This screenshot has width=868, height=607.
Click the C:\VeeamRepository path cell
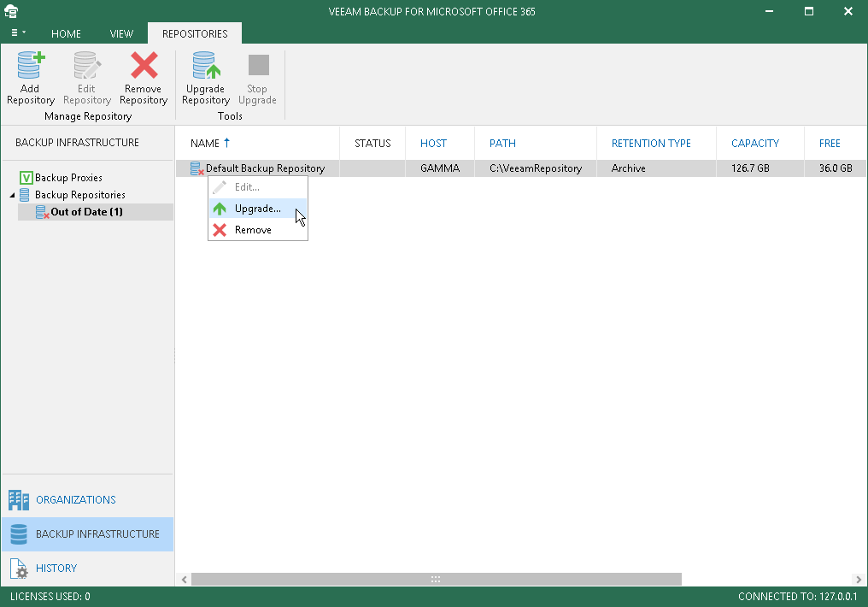[x=536, y=168]
